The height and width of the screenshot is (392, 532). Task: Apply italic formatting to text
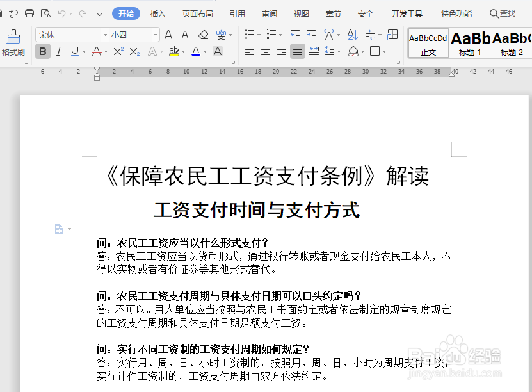coord(58,51)
